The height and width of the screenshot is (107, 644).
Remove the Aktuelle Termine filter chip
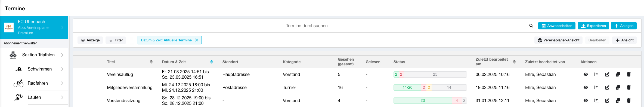[x=197, y=40]
